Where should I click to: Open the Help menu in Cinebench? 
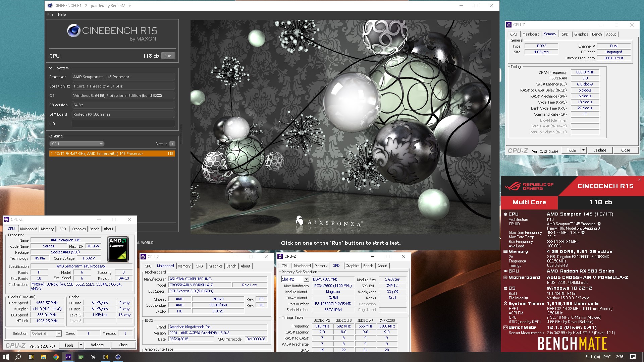(62, 14)
